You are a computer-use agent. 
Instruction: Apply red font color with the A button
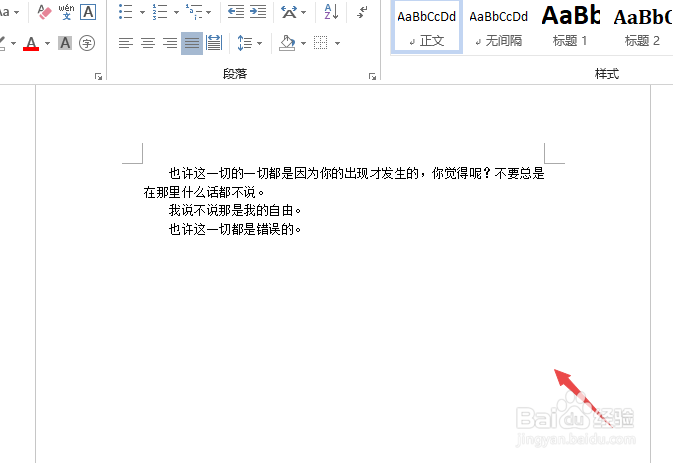(x=31, y=43)
